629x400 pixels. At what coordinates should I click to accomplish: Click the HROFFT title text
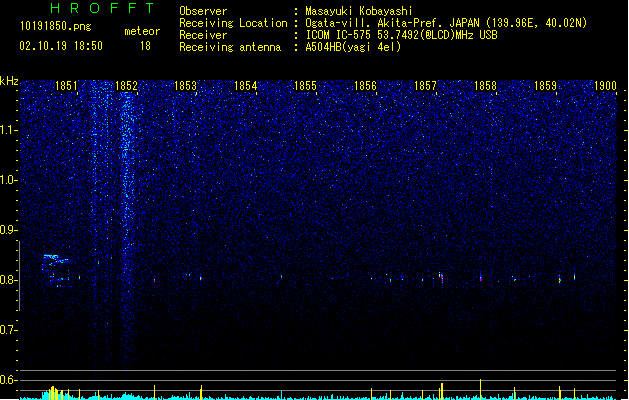103,8
